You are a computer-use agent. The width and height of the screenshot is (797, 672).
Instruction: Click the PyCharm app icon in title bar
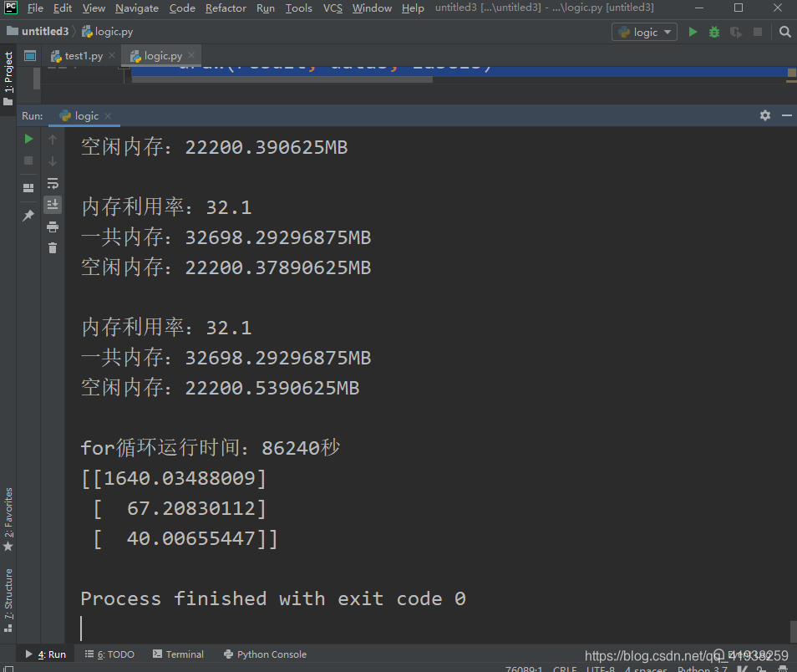pyautogui.click(x=11, y=8)
